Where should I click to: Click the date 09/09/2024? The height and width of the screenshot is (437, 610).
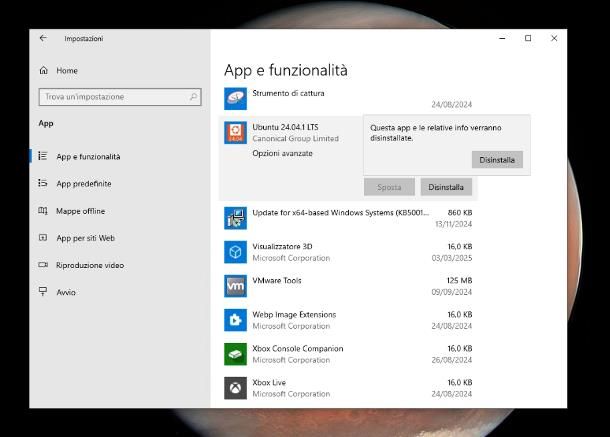[x=452, y=292]
